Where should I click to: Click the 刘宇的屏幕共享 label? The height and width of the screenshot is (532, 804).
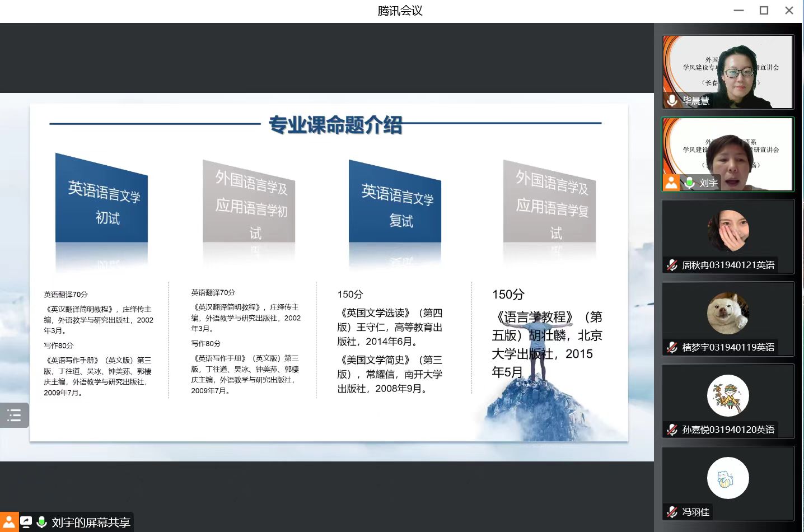pos(91,522)
